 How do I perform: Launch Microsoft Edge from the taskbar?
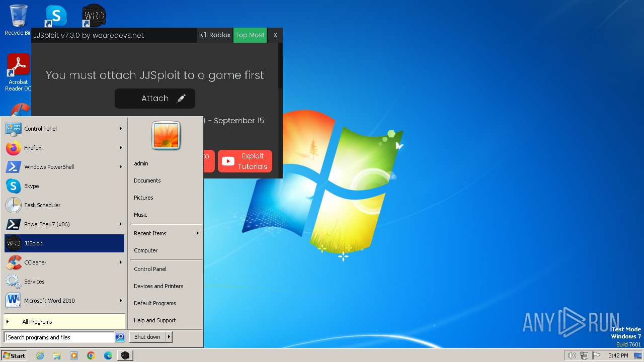click(x=108, y=355)
